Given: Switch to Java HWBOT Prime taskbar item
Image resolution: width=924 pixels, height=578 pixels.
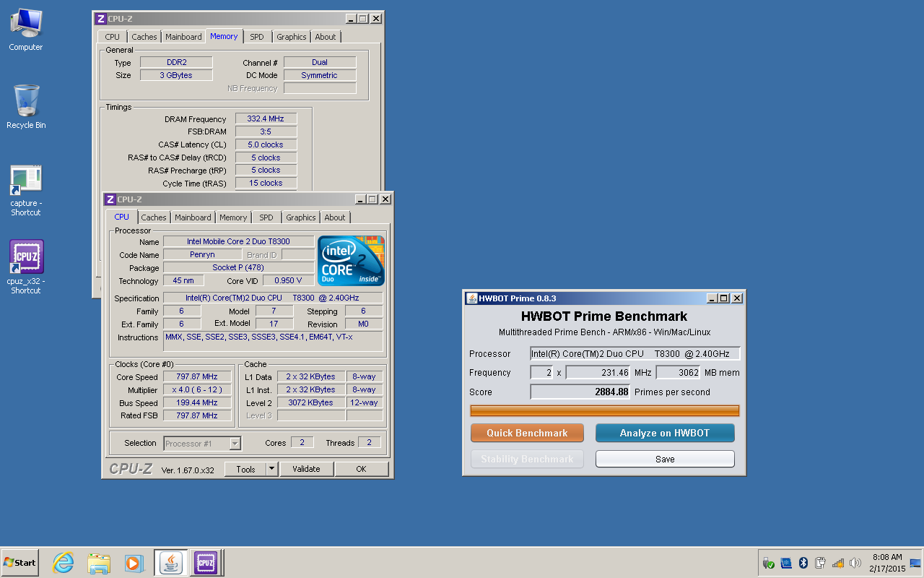Looking at the screenshot, I should tap(171, 563).
